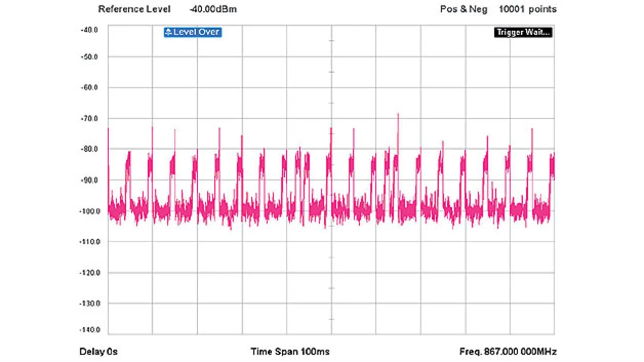Select the Pos & Neg detection label
Viewport: 644px width, 362px height.
pos(463,9)
